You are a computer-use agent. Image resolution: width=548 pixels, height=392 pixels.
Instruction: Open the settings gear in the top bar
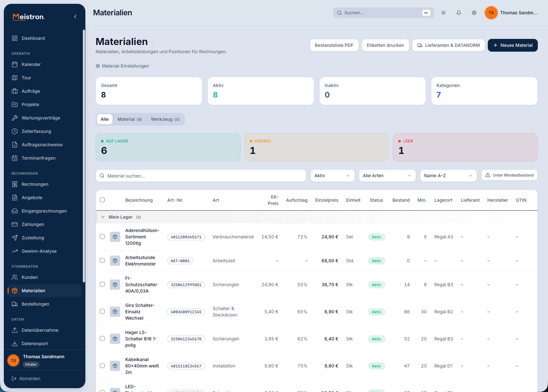coord(474,13)
